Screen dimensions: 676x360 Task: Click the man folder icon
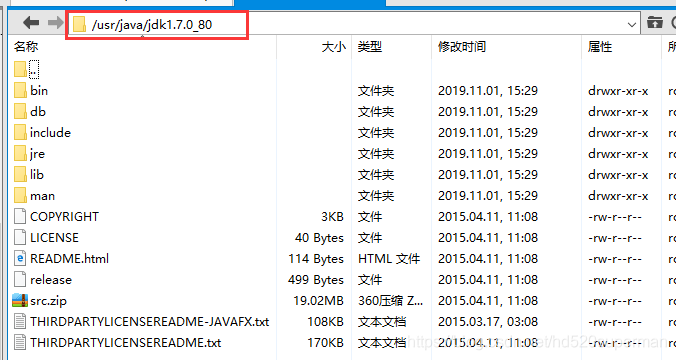(x=20, y=196)
